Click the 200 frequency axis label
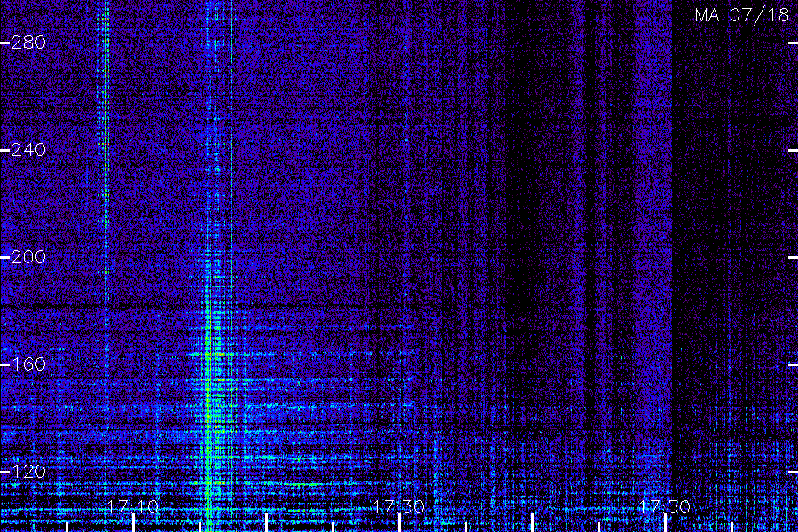This screenshot has height=532, width=798. click(x=28, y=257)
